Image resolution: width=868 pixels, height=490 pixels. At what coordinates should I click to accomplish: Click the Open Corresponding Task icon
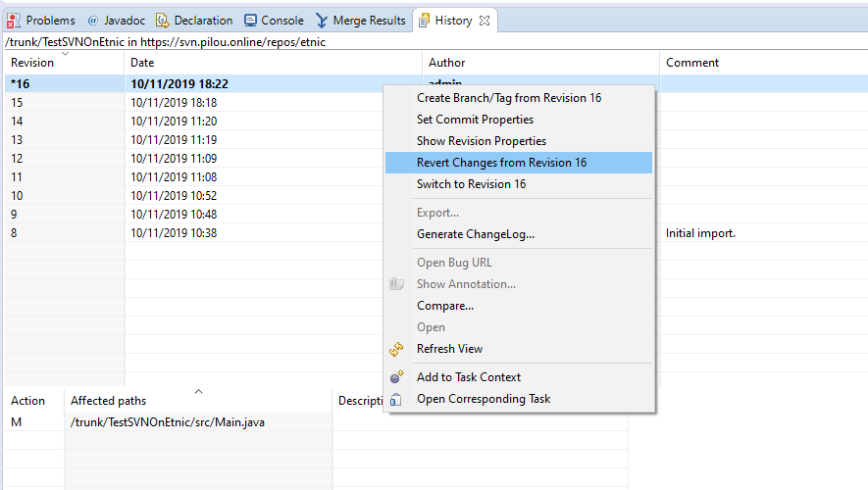tap(397, 399)
